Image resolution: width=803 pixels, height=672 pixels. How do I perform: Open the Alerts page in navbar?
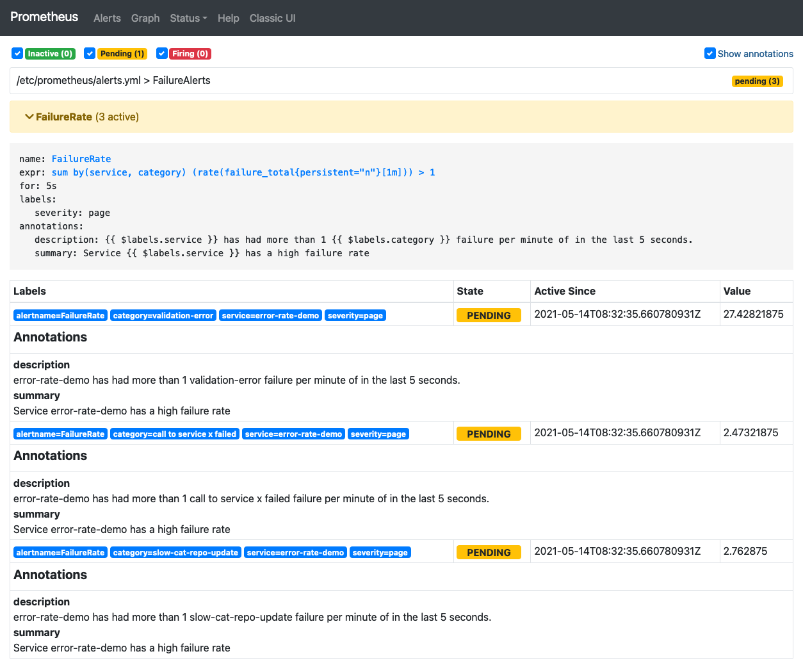coord(107,18)
